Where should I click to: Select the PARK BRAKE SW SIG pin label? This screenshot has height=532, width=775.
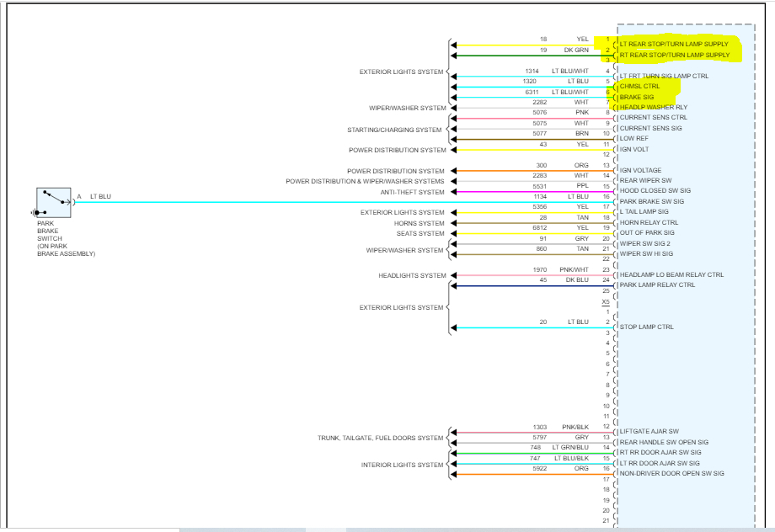coord(652,201)
